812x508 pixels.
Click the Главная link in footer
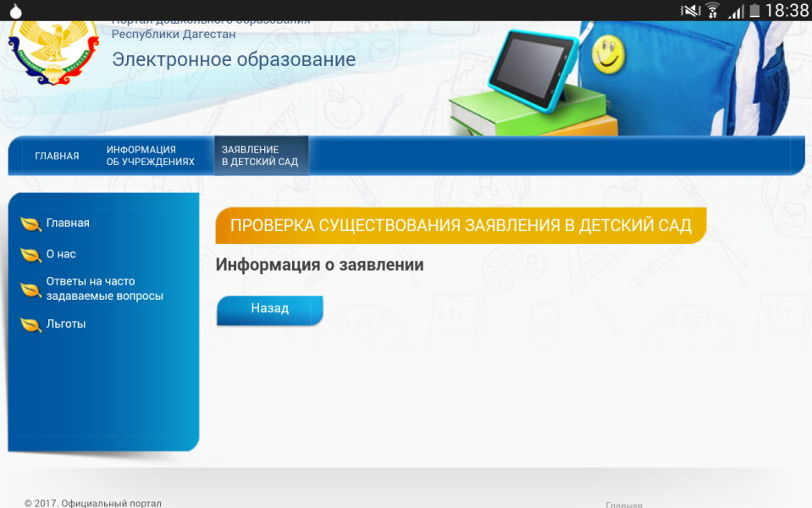coord(623,505)
